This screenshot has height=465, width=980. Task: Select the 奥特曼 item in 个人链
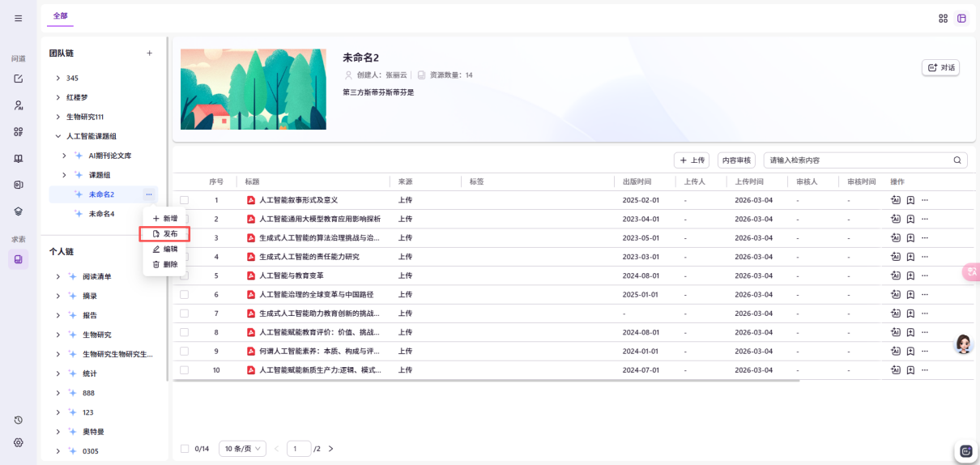tap(93, 432)
